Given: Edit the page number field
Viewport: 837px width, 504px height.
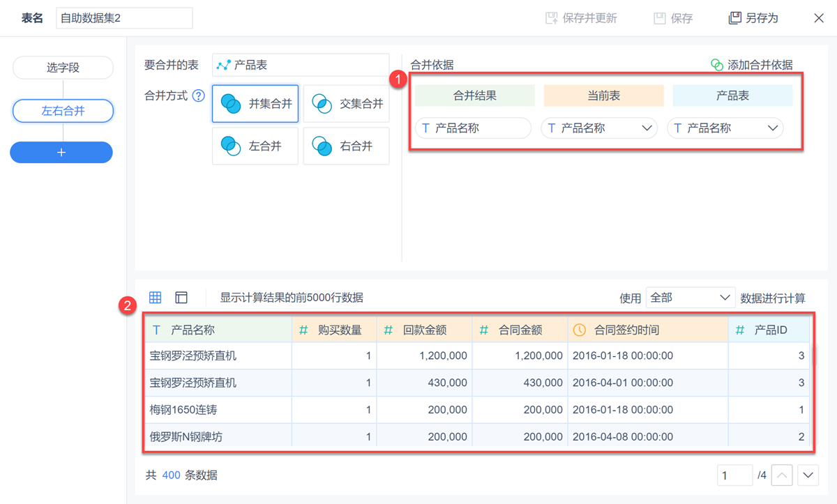Looking at the screenshot, I should pyautogui.click(x=734, y=475).
